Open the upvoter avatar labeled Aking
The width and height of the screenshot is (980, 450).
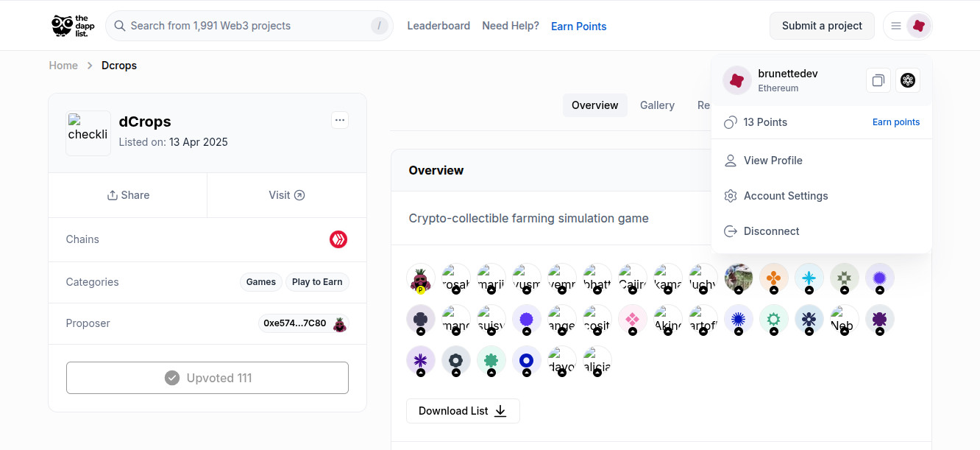point(668,319)
